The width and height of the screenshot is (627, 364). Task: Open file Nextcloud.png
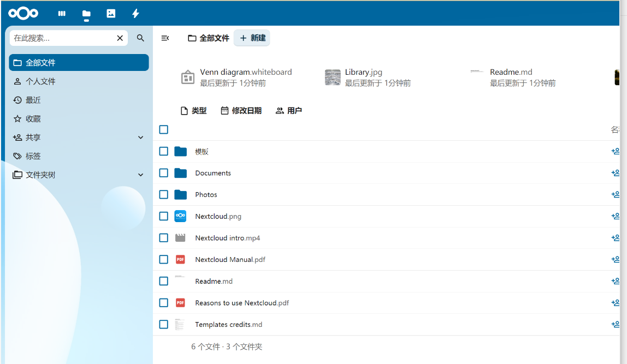pos(218,216)
